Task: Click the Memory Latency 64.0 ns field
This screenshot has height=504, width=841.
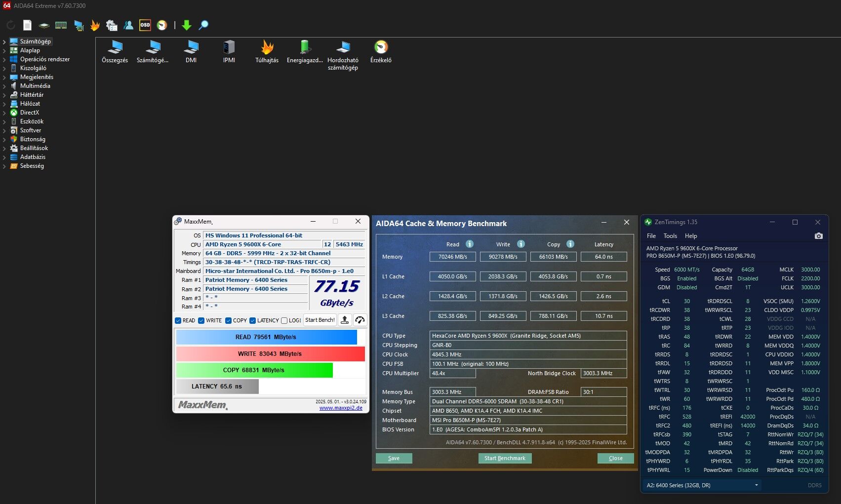Action: (603, 257)
